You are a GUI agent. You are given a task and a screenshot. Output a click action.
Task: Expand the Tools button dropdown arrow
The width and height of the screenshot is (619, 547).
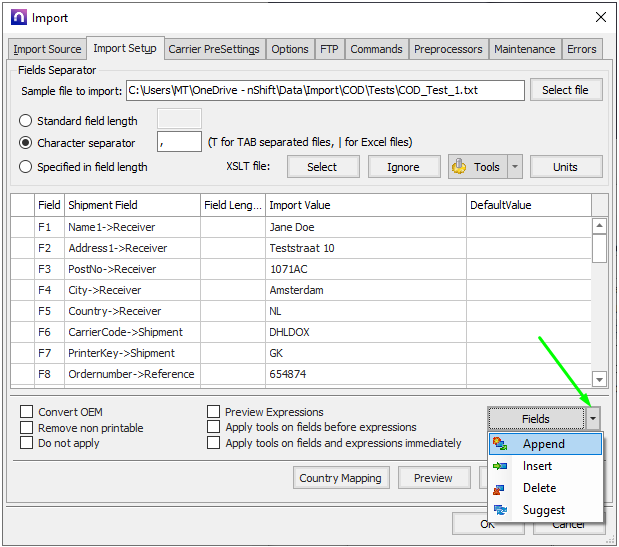(515, 167)
